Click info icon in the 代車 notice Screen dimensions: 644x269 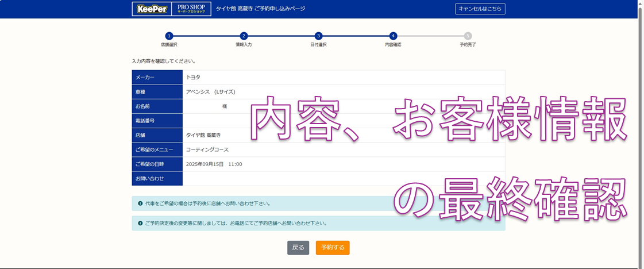click(140, 203)
